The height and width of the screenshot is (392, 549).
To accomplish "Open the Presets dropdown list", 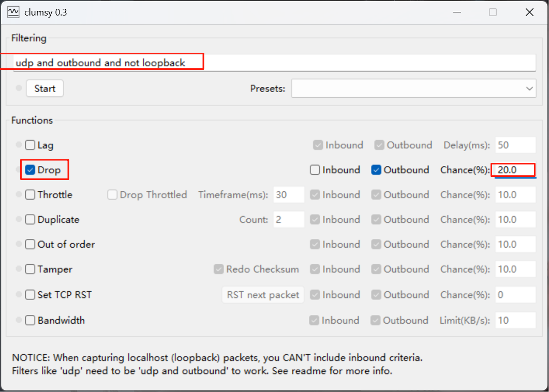I will 414,88.
